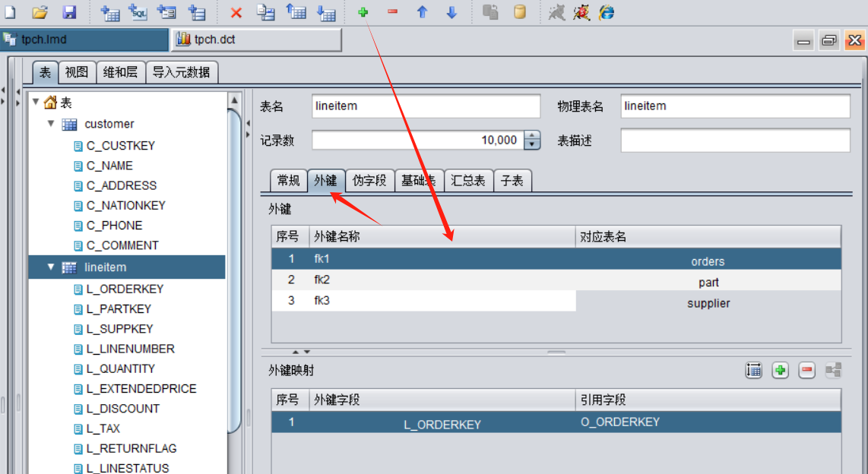This screenshot has height=474, width=868.
Task: Switch to the tpch.lmd document tab
Action: 84,39
